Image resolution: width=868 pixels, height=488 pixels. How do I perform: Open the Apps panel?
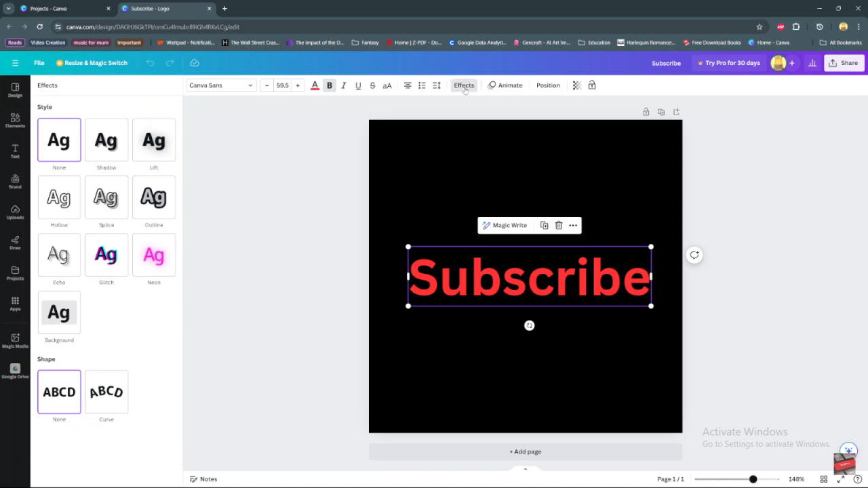click(15, 304)
